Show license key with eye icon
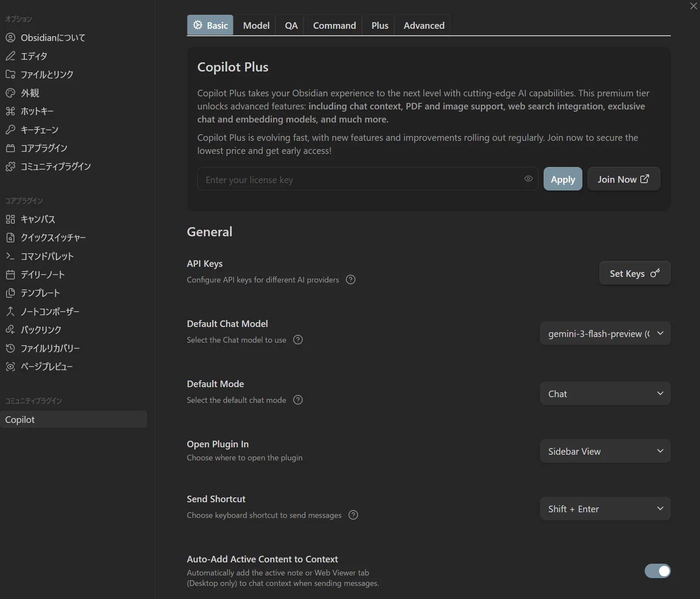This screenshot has height=599, width=700. point(528,179)
